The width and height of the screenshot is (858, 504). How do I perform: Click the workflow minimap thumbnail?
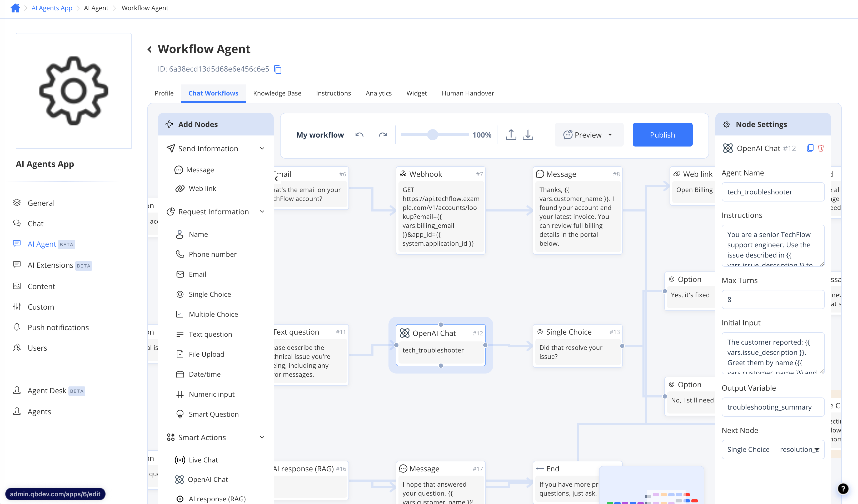click(x=651, y=485)
